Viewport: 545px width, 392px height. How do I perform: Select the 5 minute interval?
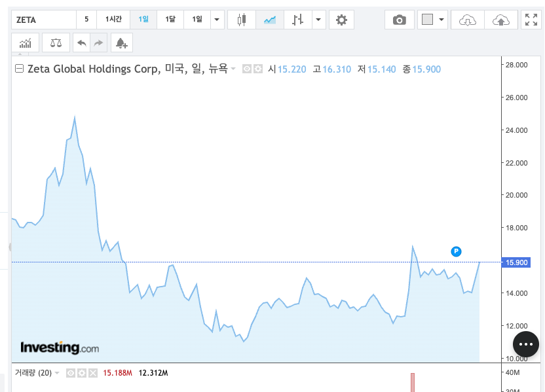click(x=86, y=20)
